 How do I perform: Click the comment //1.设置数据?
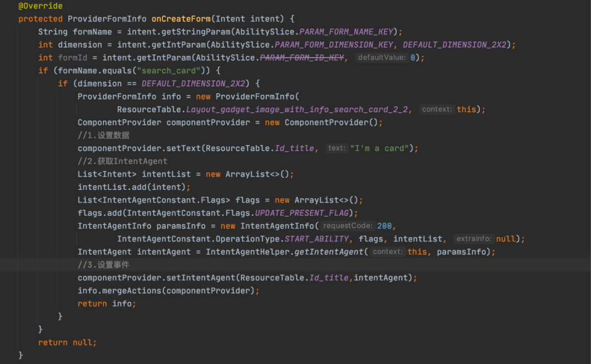[103, 135]
